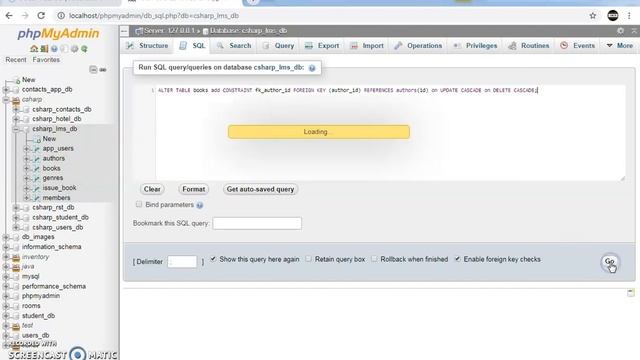
Task: Open the Privileges tab
Action: point(476,45)
